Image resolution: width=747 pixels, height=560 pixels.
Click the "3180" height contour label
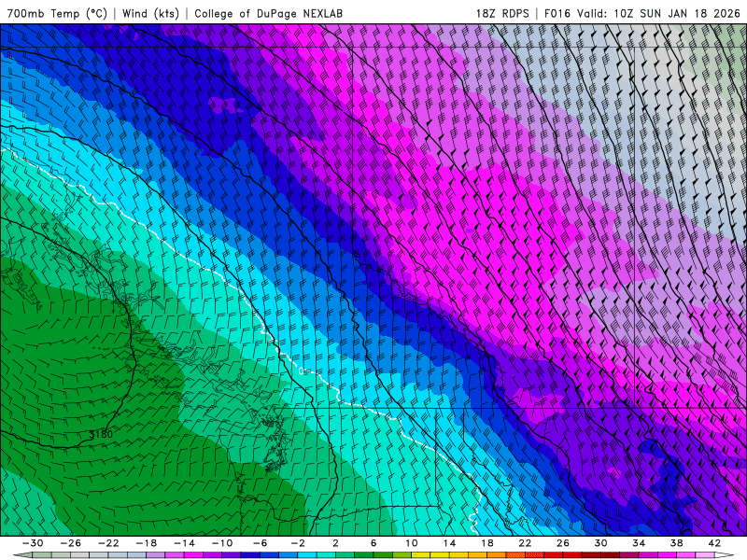click(101, 434)
